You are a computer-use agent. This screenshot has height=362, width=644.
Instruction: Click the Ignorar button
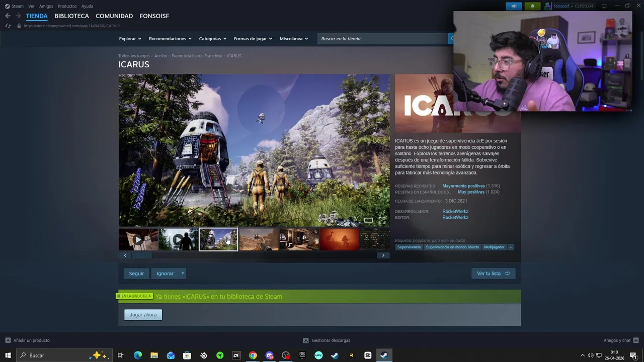coord(165,274)
